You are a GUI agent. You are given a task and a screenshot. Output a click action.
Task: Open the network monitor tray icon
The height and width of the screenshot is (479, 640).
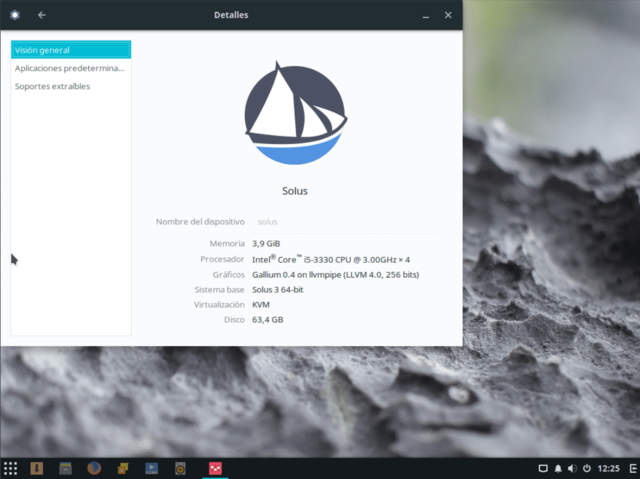tap(543, 468)
